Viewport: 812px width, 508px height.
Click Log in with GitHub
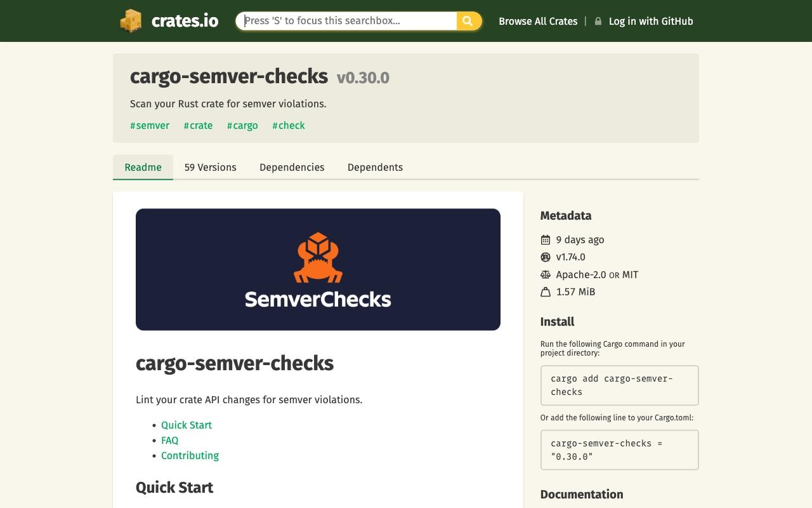(651, 21)
